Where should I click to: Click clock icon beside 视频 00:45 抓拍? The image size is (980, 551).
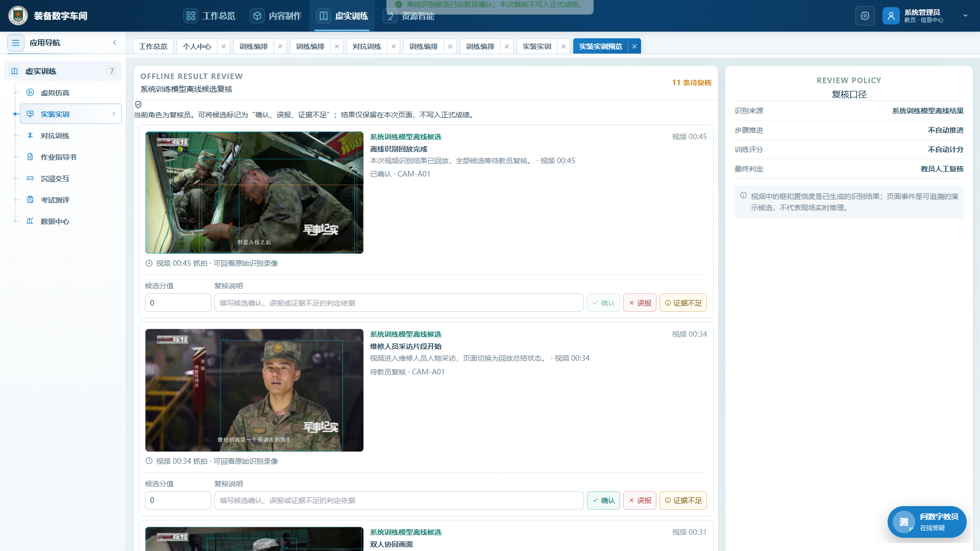(x=149, y=263)
